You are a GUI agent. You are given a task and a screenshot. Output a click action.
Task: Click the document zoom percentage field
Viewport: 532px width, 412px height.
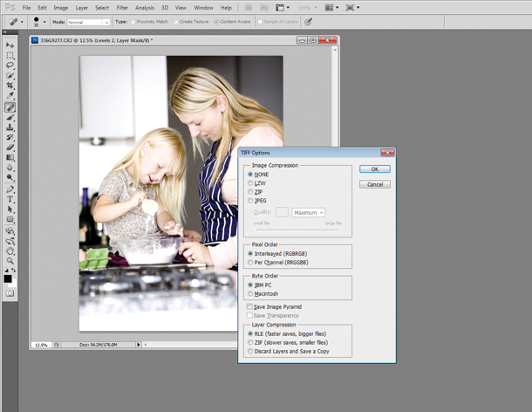click(41, 345)
